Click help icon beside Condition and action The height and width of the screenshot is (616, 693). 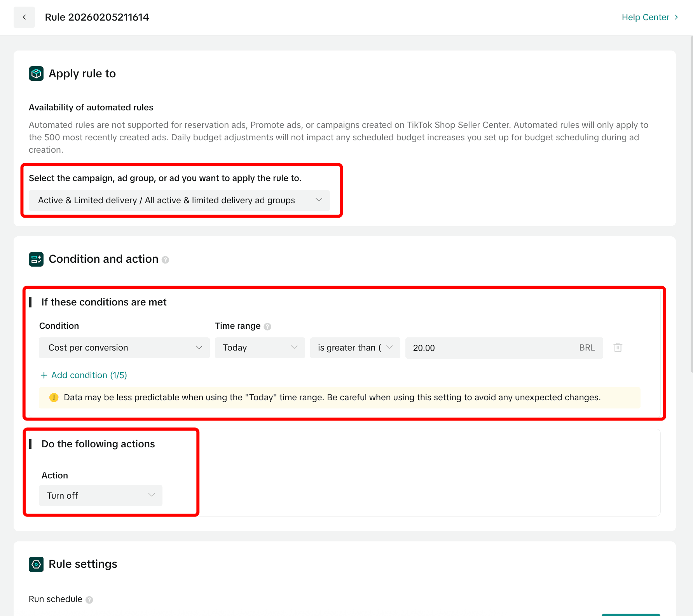(x=165, y=260)
